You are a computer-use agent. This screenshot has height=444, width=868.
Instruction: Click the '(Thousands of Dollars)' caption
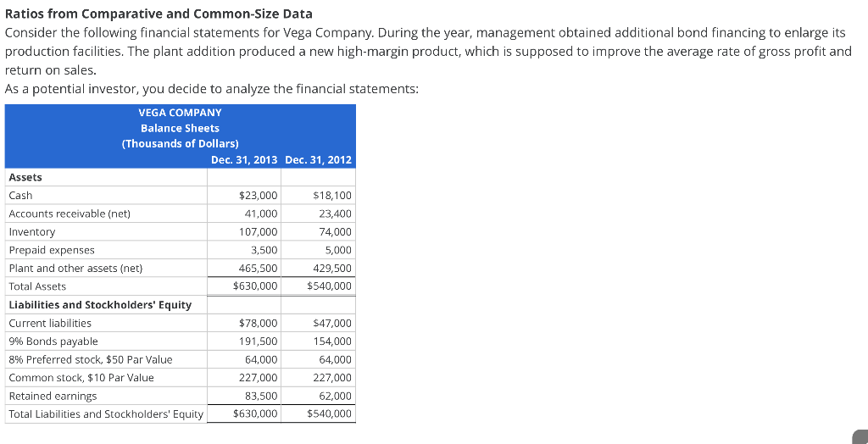pos(180,144)
